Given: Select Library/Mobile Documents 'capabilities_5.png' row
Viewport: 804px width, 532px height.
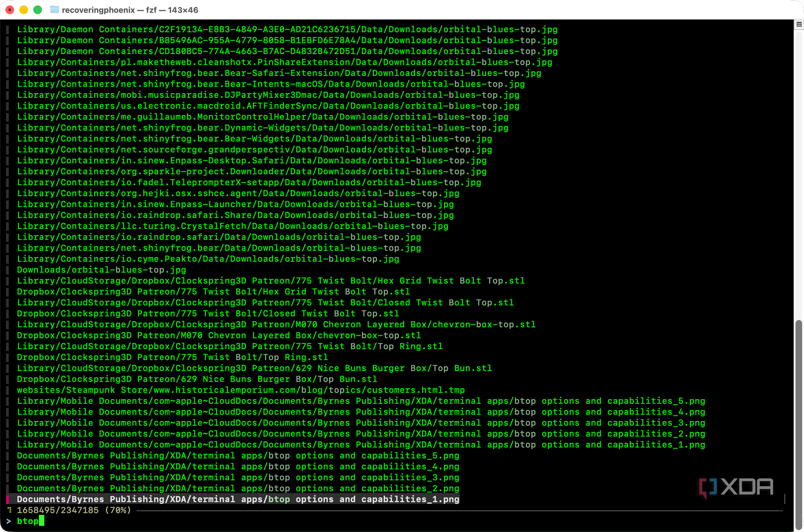Looking at the screenshot, I should pyautogui.click(x=361, y=401).
